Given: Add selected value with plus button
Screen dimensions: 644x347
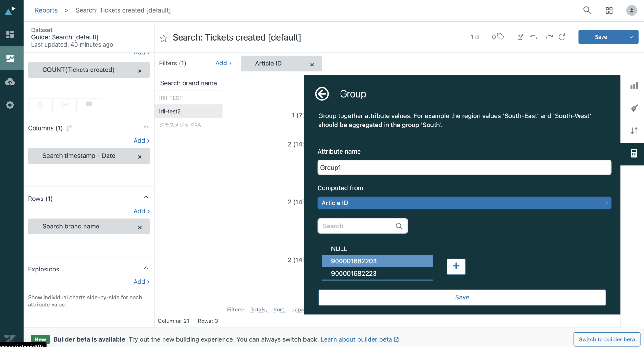Looking at the screenshot, I should 456,266.
